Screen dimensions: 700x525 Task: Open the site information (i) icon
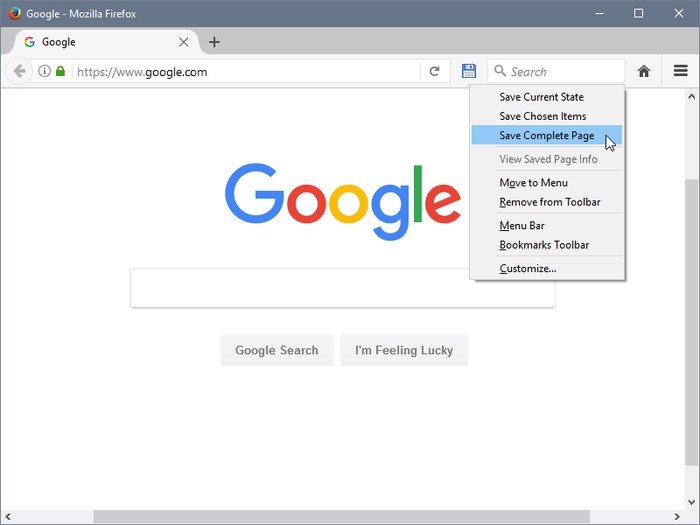[44, 71]
